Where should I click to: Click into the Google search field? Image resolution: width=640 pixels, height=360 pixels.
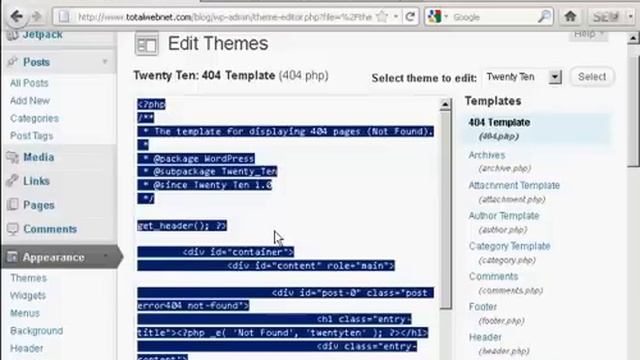click(493, 17)
